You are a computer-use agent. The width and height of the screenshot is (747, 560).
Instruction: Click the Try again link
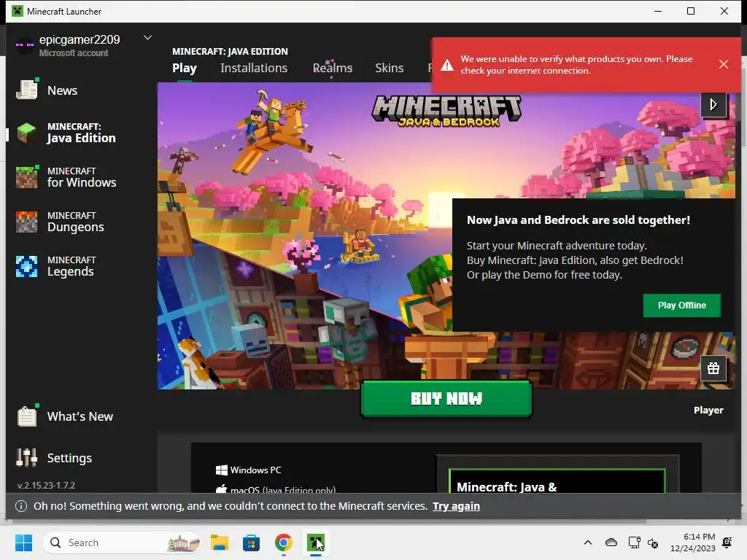456,506
